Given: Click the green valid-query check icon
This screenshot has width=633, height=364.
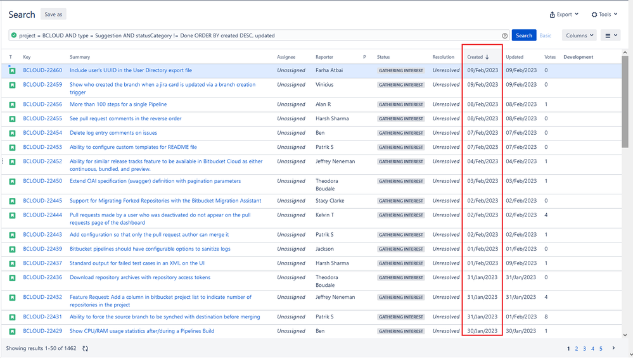Looking at the screenshot, I should click(14, 35).
